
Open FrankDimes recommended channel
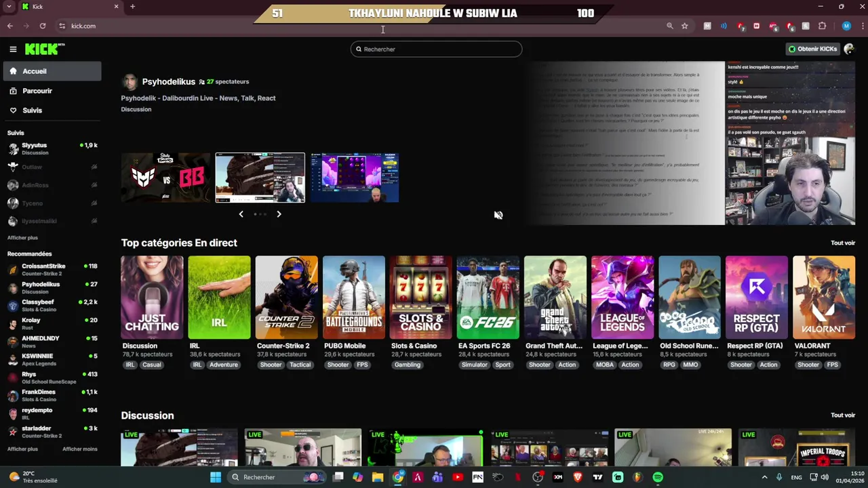coord(52,395)
